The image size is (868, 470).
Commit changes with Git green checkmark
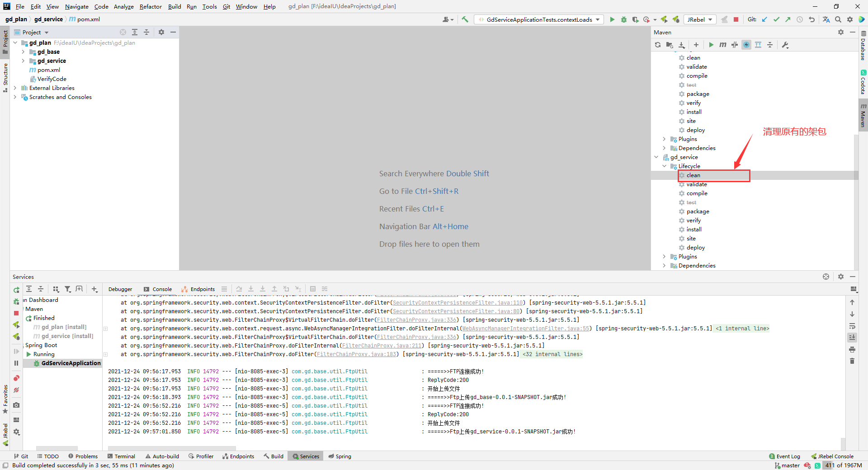(x=776, y=19)
